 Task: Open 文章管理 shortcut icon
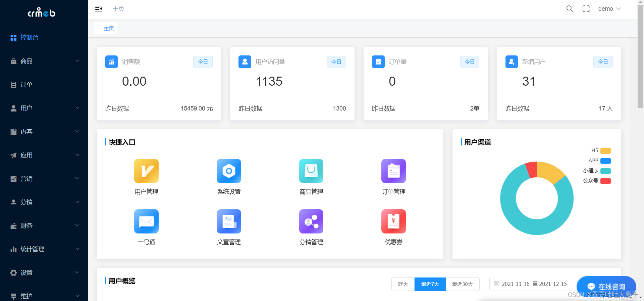229,221
